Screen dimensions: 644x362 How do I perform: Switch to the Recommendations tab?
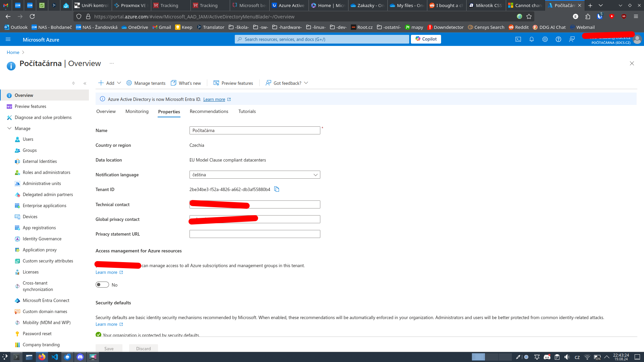click(x=209, y=111)
